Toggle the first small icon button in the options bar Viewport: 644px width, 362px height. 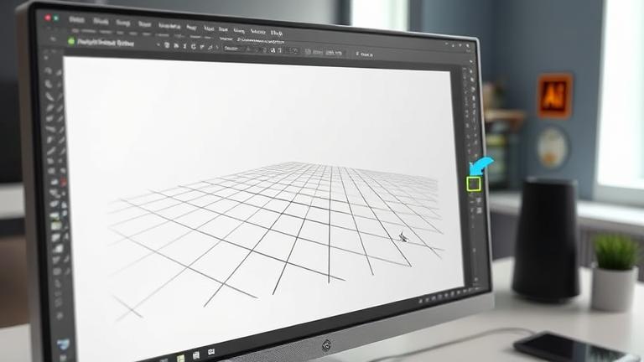[x=167, y=44]
